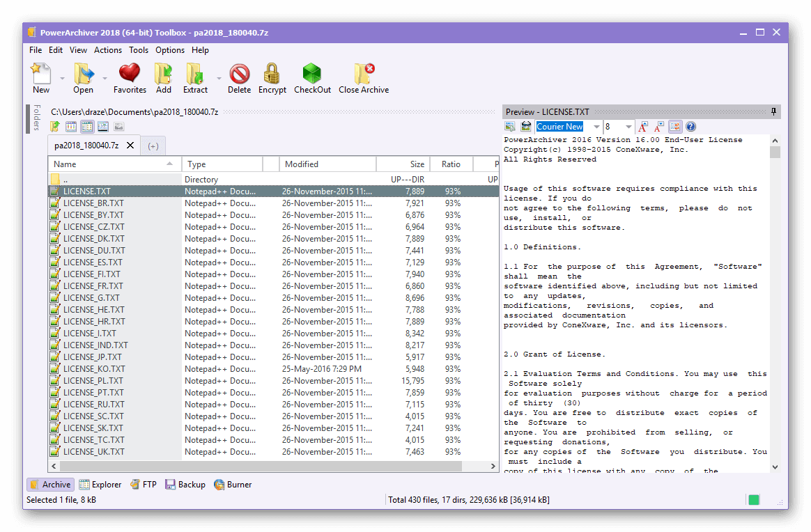The height and width of the screenshot is (532, 811).
Task: Click the image preview icon in path toolbar
Action: (119, 127)
